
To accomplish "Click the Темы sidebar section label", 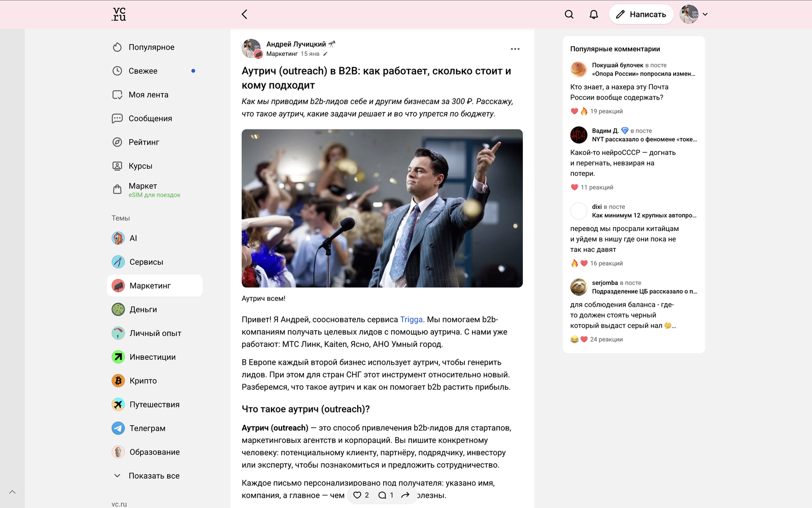I will pos(121,218).
